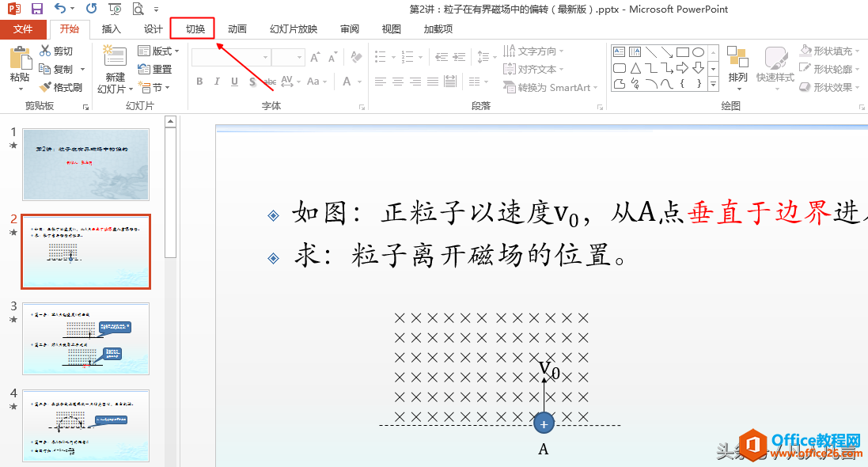This screenshot has width=868, height=467.
Task: Open 形状轮廓 shape outline
Action: coord(829,69)
